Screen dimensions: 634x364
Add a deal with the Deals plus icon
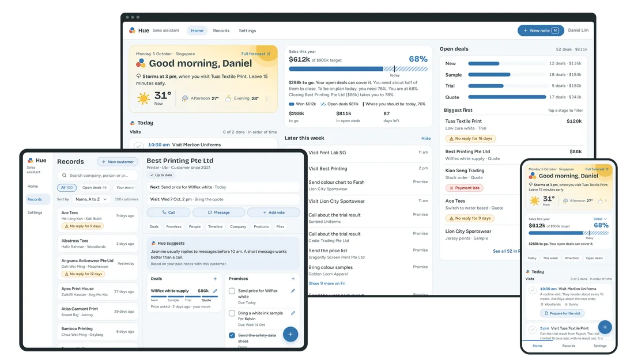pyautogui.click(x=215, y=279)
